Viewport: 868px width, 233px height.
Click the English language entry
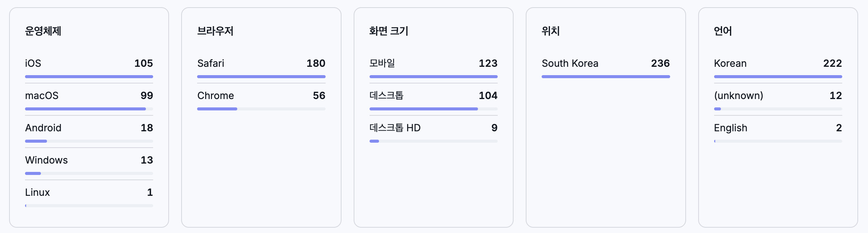click(x=778, y=128)
